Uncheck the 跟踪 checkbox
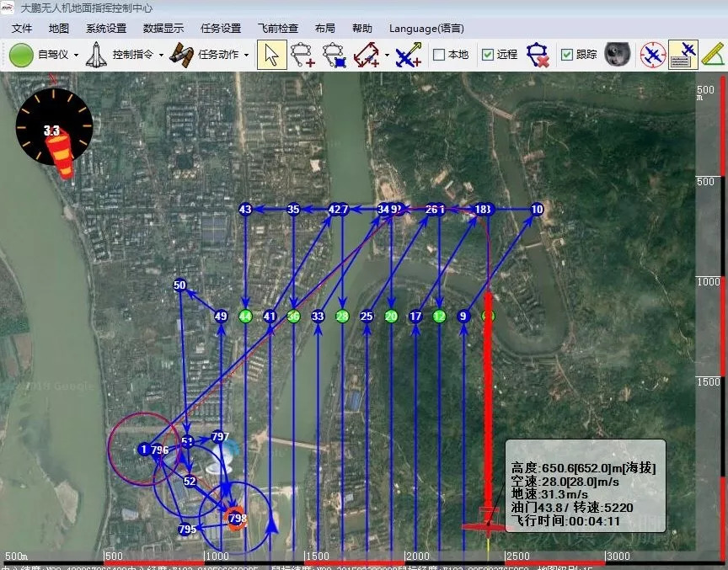The width and height of the screenshot is (728, 570). click(x=567, y=55)
